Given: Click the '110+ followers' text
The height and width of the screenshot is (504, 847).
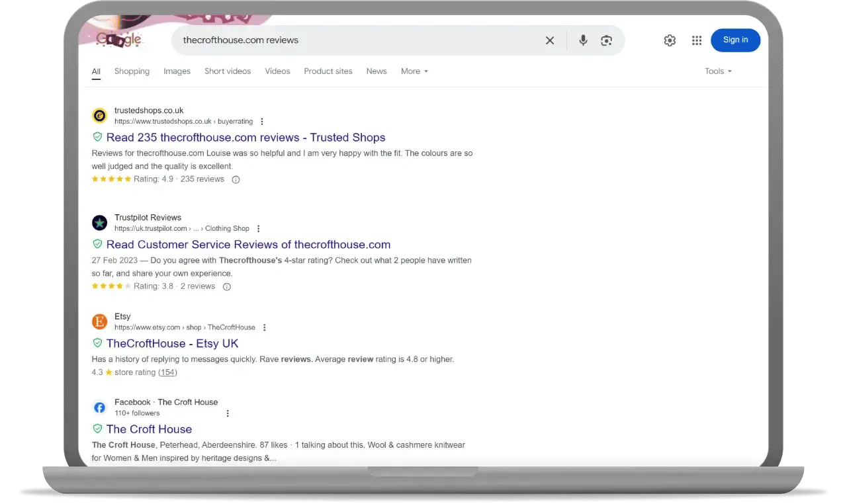Looking at the screenshot, I should 137,413.
